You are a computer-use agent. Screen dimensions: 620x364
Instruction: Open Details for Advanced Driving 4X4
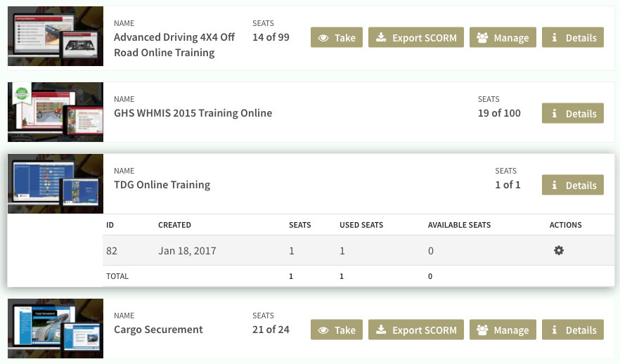coord(572,37)
